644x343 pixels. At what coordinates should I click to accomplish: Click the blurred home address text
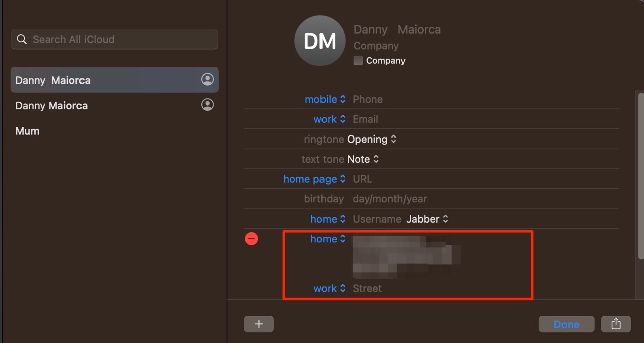pos(407,257)
